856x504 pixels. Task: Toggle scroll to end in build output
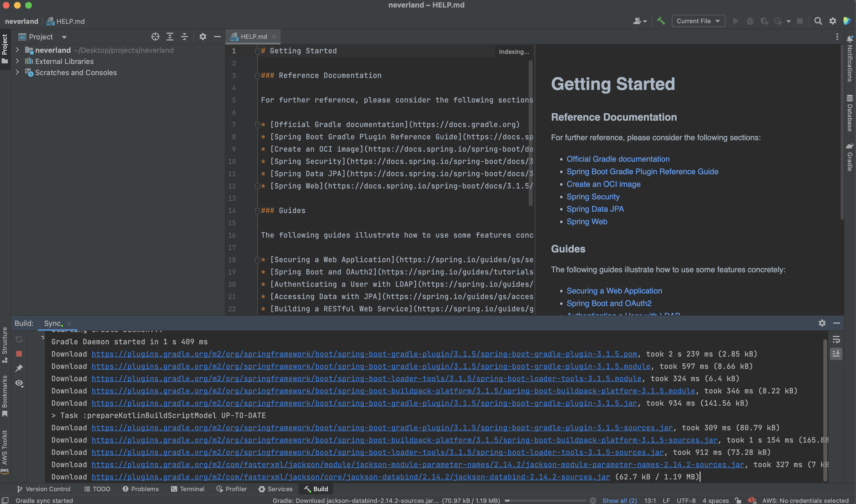pyautogui.click(x=836, y=353)
